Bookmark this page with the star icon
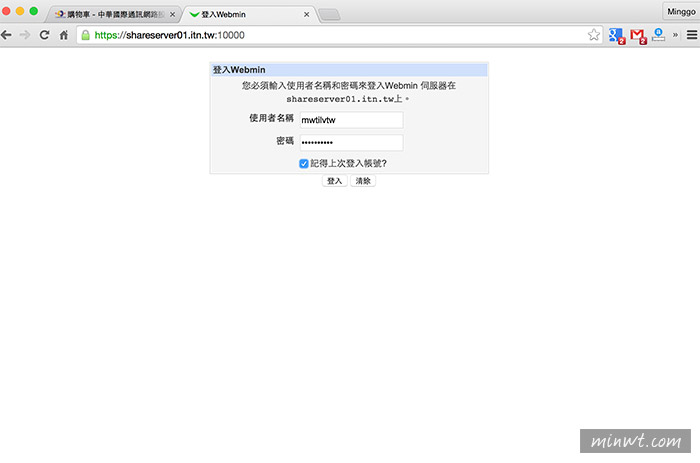 click(x=593, y=35)
